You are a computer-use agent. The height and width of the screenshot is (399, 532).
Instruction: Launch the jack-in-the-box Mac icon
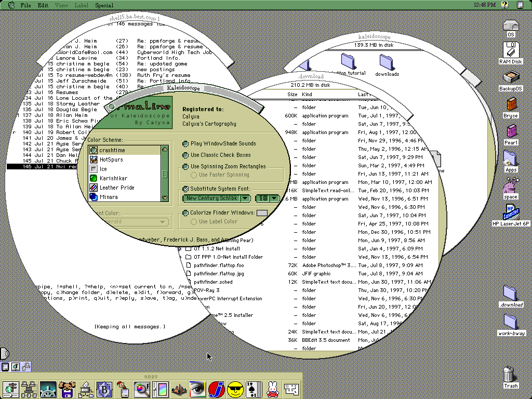coord(123,389)
